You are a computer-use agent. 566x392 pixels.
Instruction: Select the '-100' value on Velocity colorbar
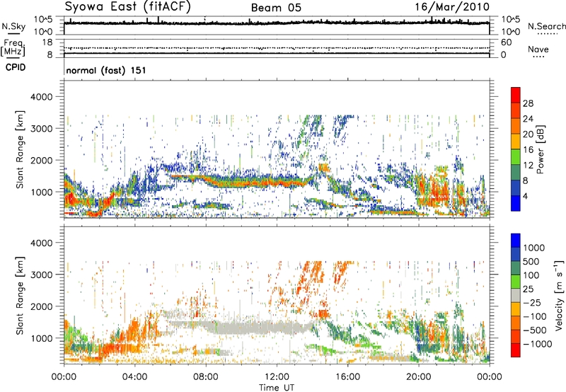coord(535,316)
